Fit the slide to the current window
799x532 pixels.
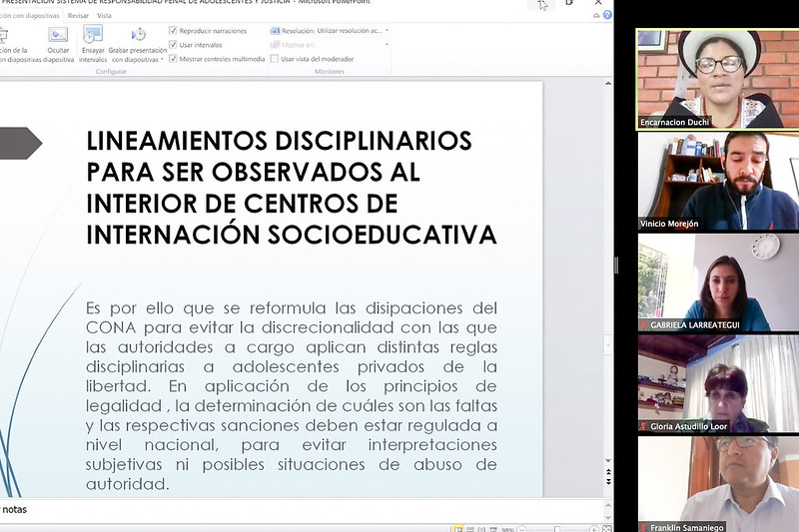coord(607,529)
